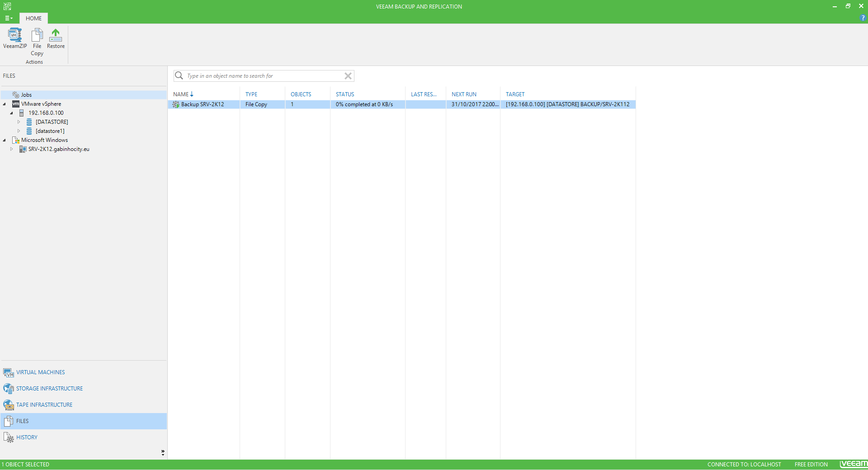Click the Veeam app icon in title bar
This screenshot has height=470, width=868.
point(7,6)
